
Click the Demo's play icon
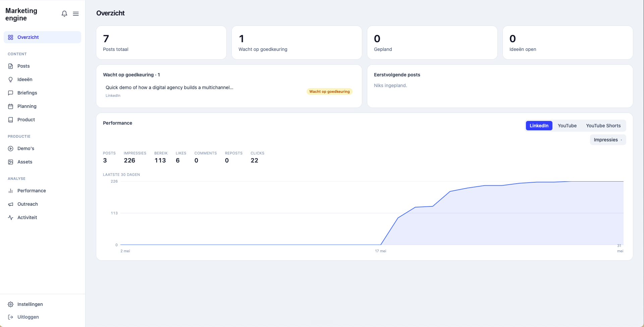tap(11, 148)
